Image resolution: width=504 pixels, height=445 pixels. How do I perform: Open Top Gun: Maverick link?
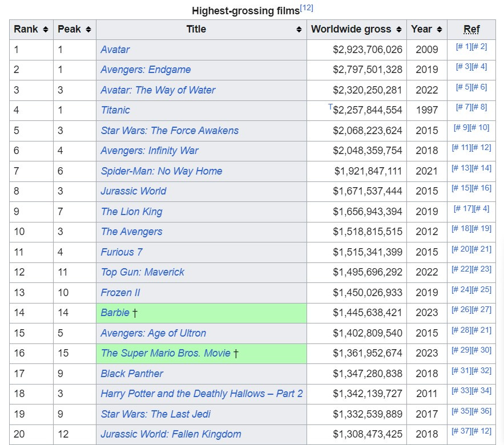tap(142, 272)
